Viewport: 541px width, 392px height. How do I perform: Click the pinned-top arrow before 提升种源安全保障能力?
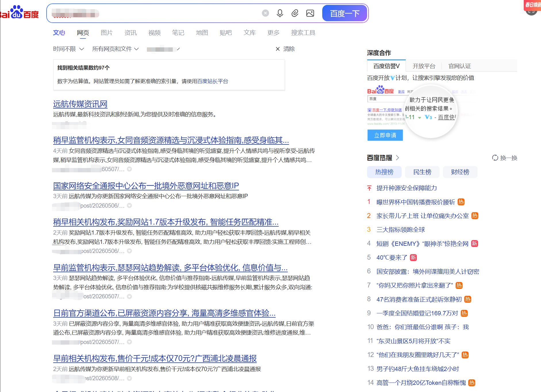pyautogui.click(x=369, y=188)
